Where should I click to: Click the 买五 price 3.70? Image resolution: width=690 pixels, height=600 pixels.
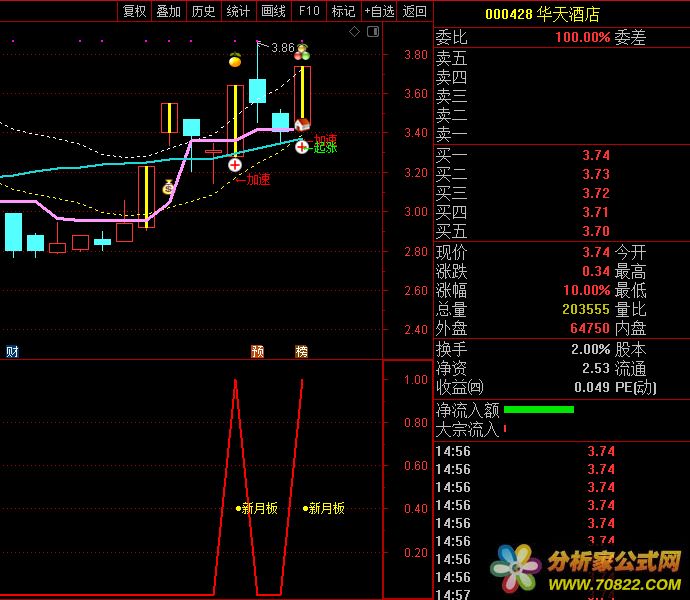(x=596, y=231)
